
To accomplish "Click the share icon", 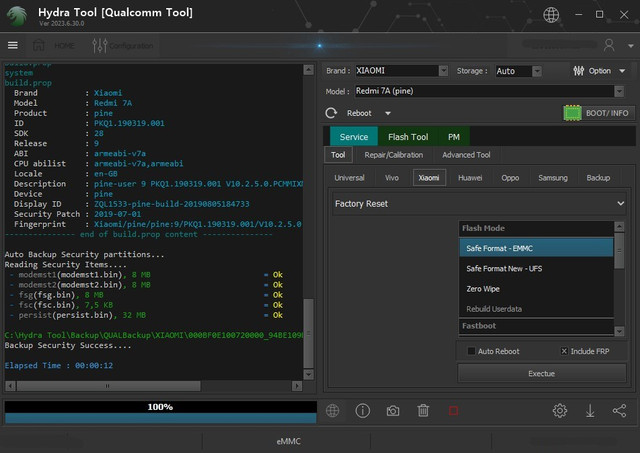I will tap(619, 411).
